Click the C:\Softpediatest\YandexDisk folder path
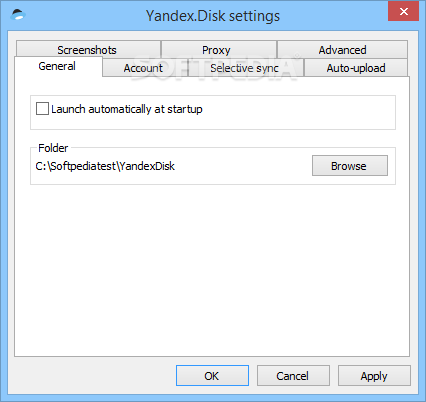This screenshot has width=426, height=402. pos(105,166)
